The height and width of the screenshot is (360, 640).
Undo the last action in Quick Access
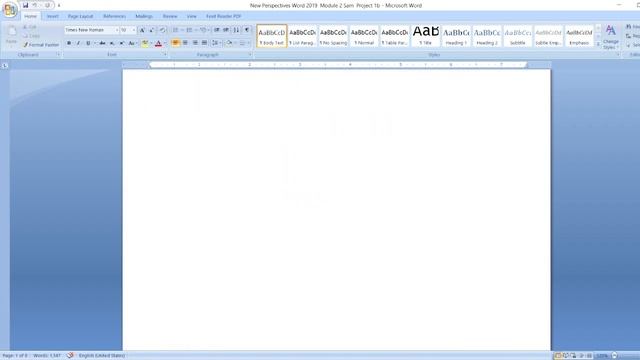(35, 5)
